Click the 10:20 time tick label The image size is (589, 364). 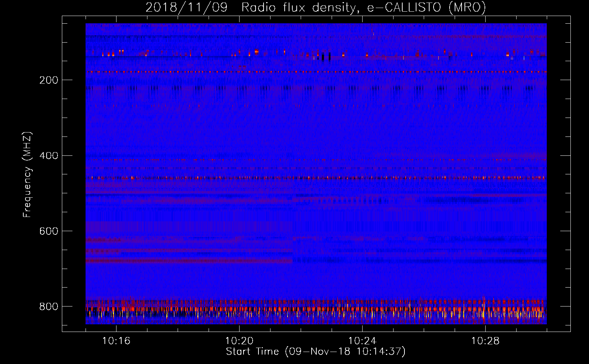(x=239, y=341)
